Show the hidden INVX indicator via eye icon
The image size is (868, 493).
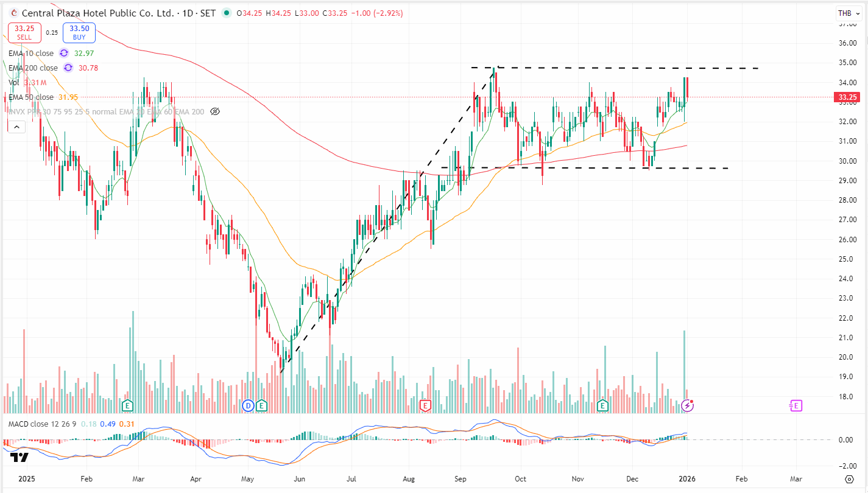click(x=214, y=111)
